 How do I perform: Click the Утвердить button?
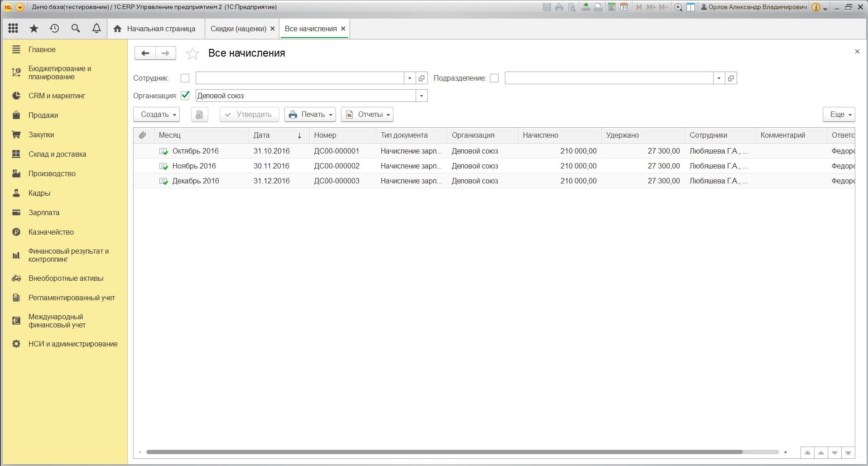click(x=249, y=115)
